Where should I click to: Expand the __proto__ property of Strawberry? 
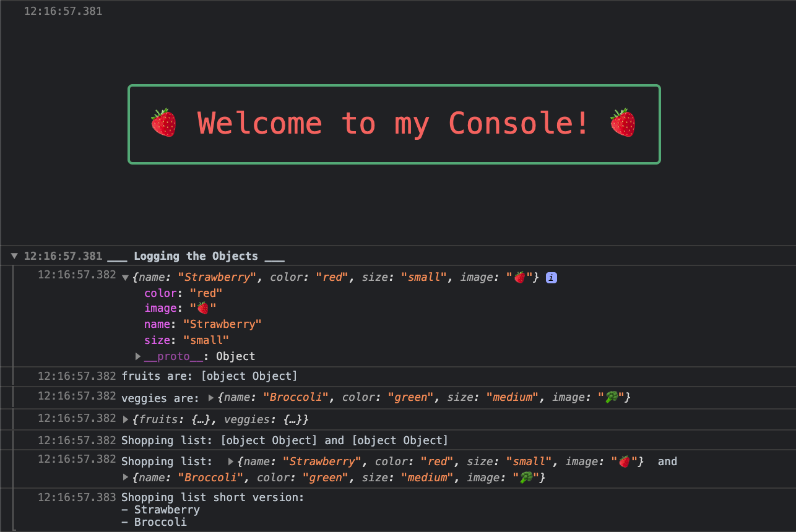tap(137, 356)
